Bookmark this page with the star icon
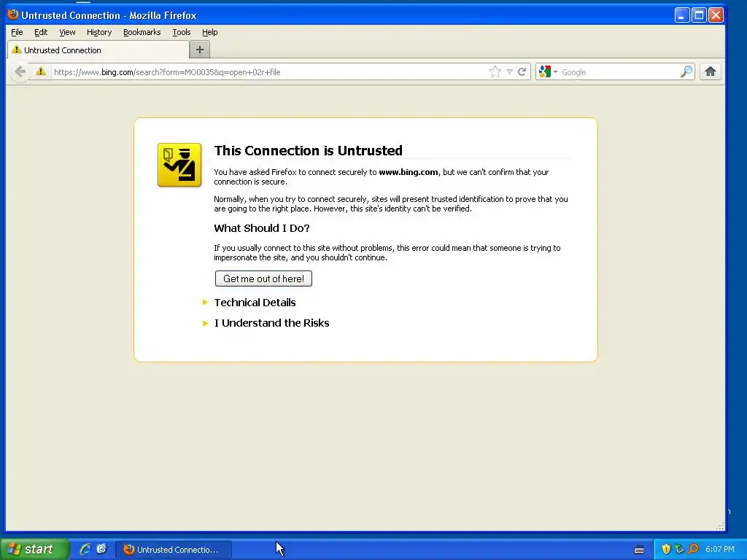The height and width of the screenshot is (560, 747). pyautogui.click(x=495, y=72)
